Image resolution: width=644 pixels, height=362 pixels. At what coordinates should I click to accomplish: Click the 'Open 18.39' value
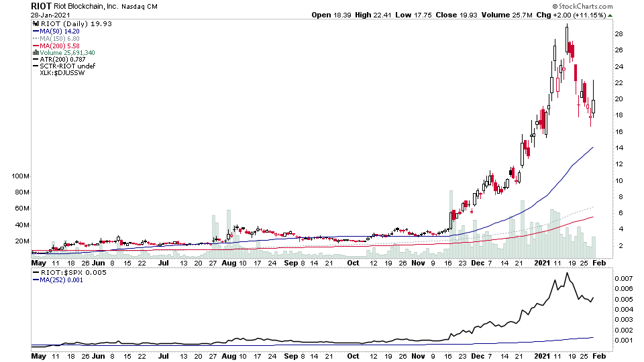331,15
